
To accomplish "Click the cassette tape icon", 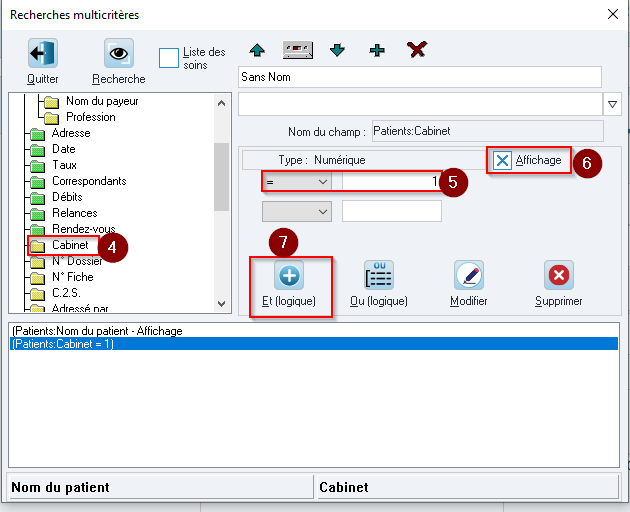I will click(298, 50).
